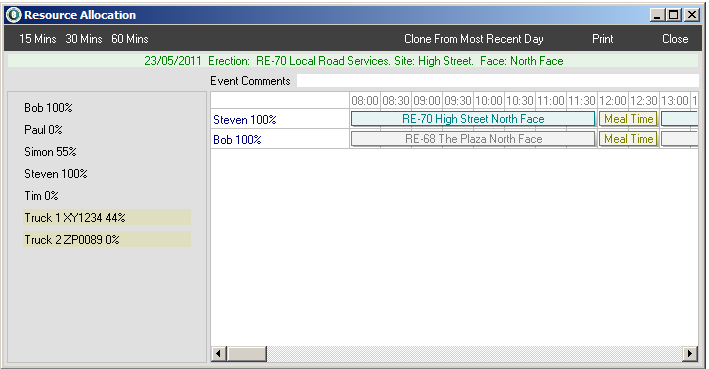The image size is (709, 369).
Task: Set timeline interval to 30 Mins
Action: [x=84, y=39]
